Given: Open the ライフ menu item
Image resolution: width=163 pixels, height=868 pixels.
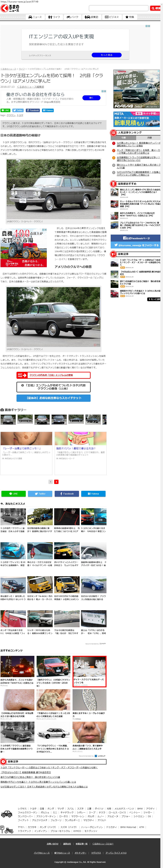Looking at the screenshot, I should click(54, 17).
